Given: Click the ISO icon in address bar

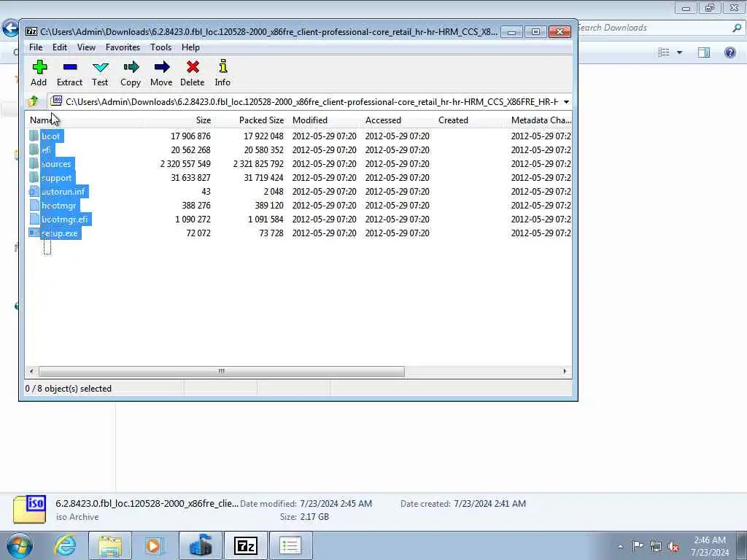Looking at the screenshot, I should point(57,101).
